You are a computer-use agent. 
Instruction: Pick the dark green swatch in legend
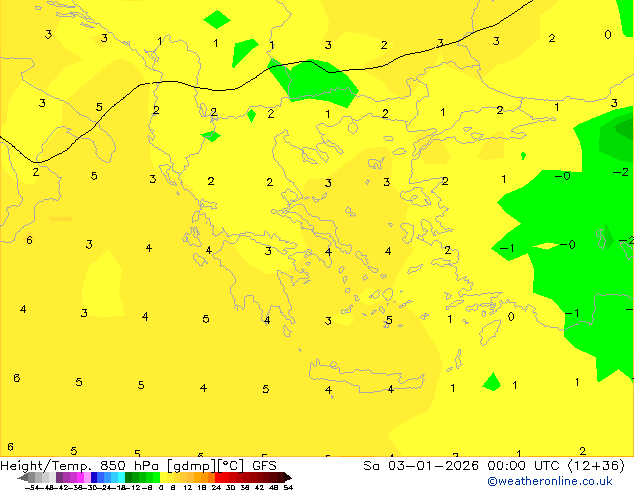pos(129,478)
